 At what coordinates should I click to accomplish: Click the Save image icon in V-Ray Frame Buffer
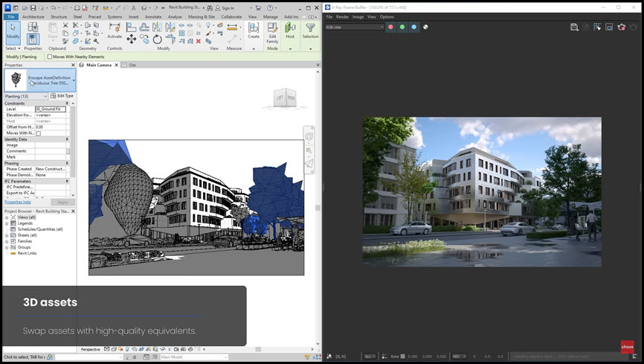tap(574, 27)
